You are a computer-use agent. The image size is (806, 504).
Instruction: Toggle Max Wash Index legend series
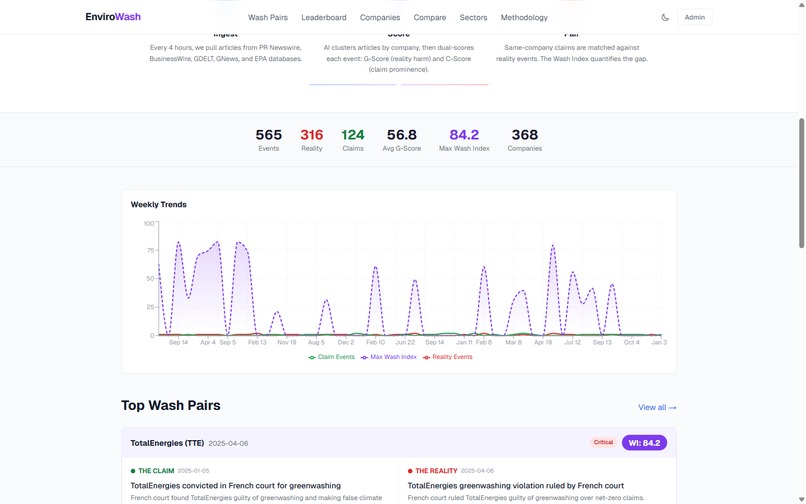[x=389, y=357]
